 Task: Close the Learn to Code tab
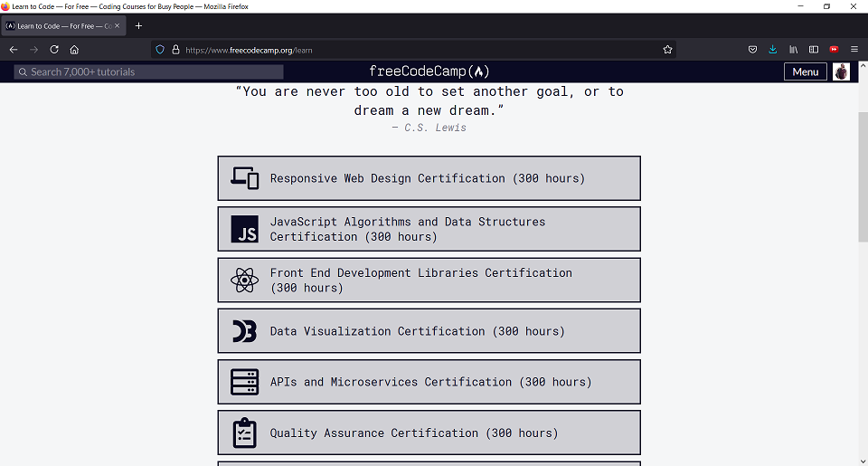[x=117, y=26]
